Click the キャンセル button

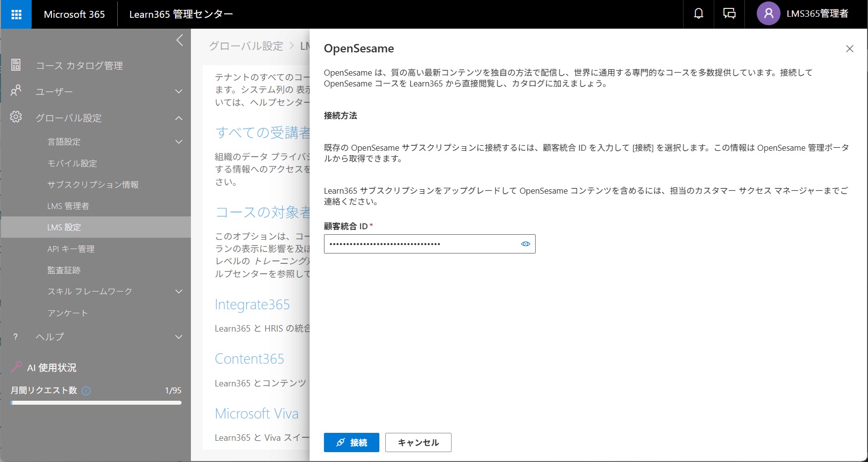[418, 442]
